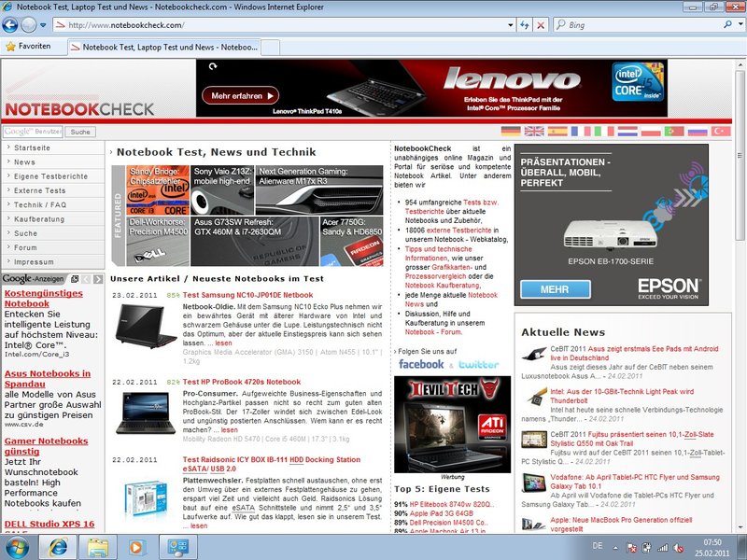
Task: Expand the address bar URL history dropdown
Action: tap(510, 25)
